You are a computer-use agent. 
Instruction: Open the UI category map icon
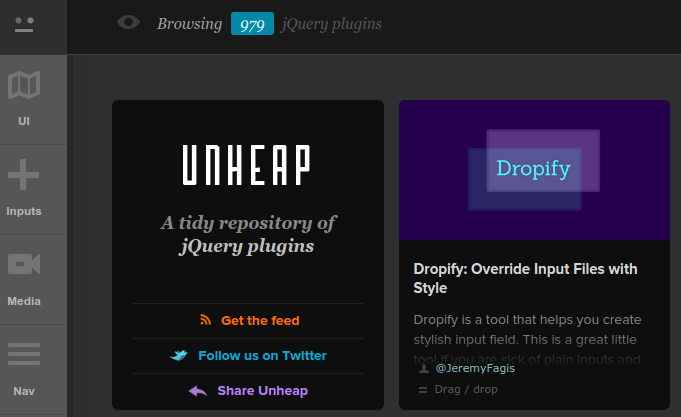[24, 85]
